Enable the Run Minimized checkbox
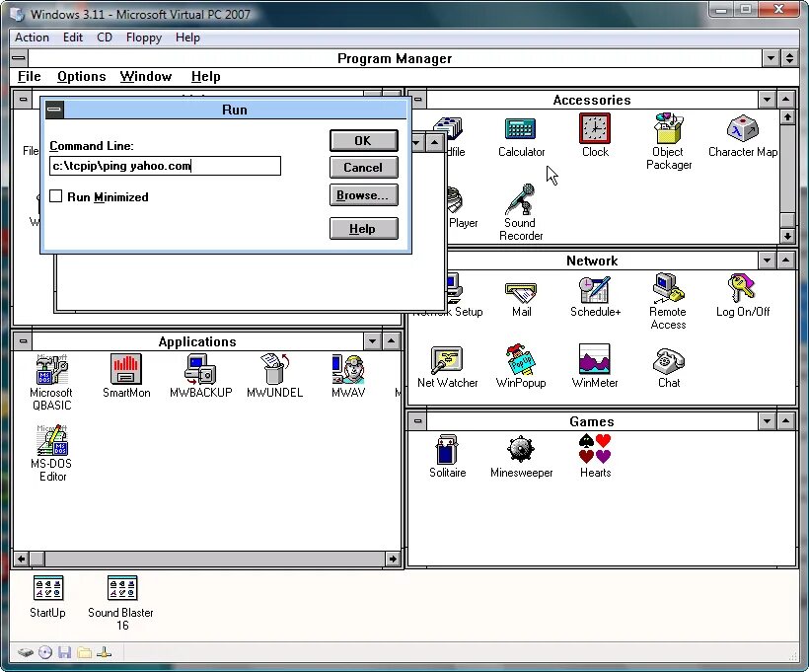 pos(55,196)
